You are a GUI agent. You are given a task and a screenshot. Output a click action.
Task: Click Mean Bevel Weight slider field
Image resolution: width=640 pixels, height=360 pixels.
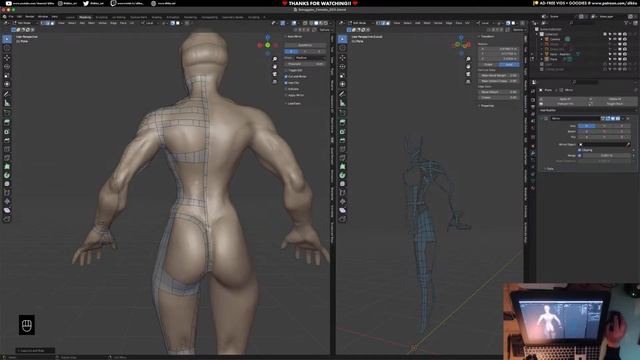pyautogui.click(x=499, y=76)
